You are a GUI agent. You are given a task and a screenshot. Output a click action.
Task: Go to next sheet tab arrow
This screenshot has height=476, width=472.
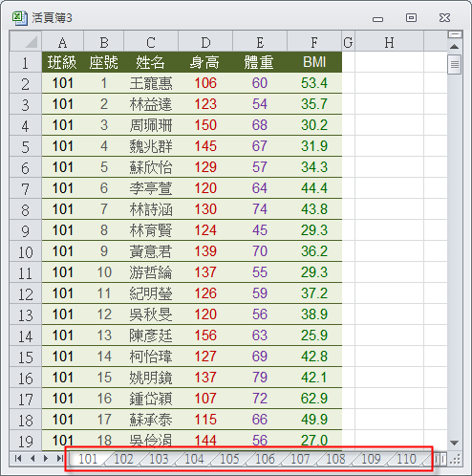click(46, 459)
